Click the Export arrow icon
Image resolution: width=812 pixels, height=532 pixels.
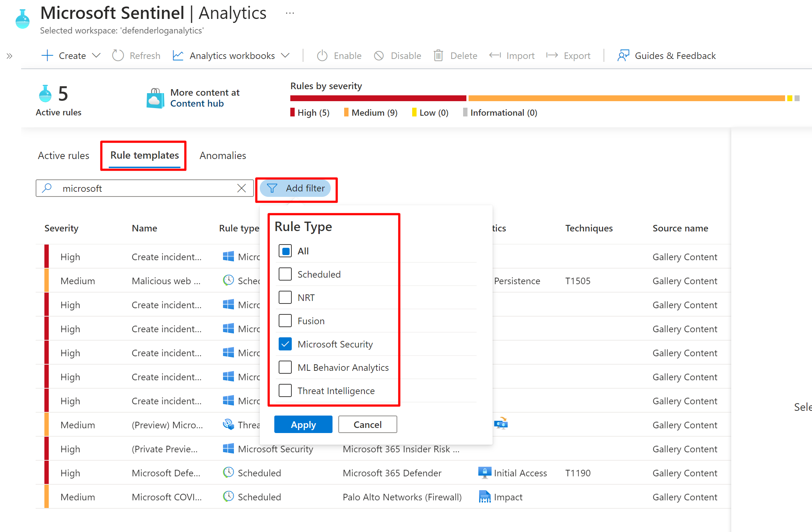[x=552, y=55]
